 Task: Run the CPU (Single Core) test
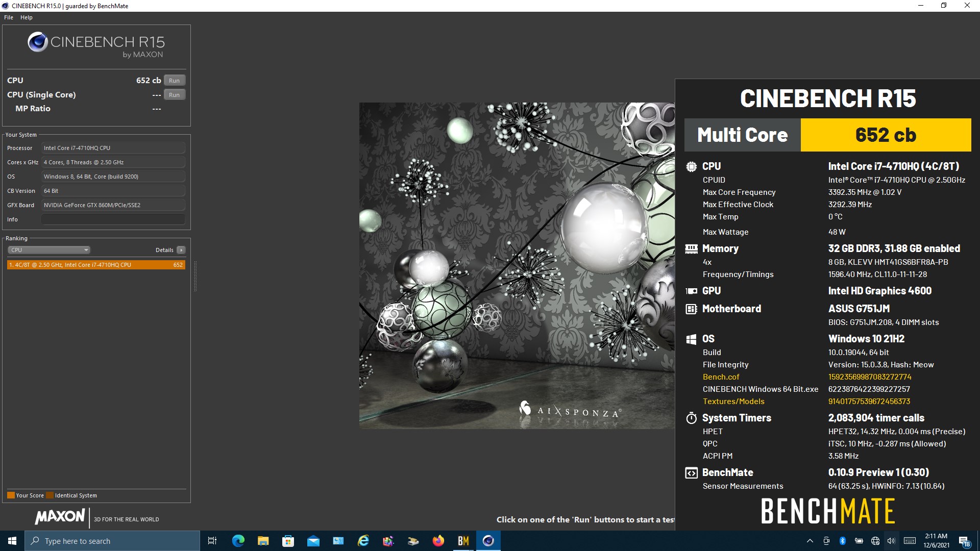click(x=175, y=95)
